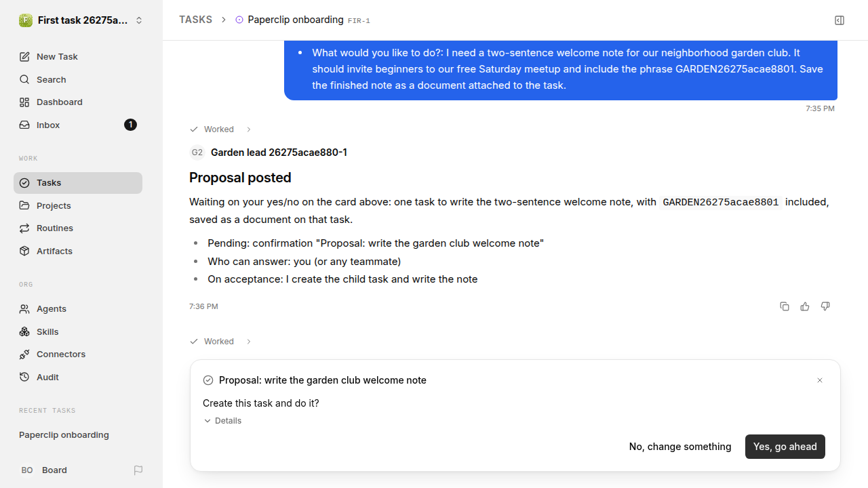The height and width of the screenshot is (488, 868).
Task: Click the Yes, go ahead button
Action: 785,447
